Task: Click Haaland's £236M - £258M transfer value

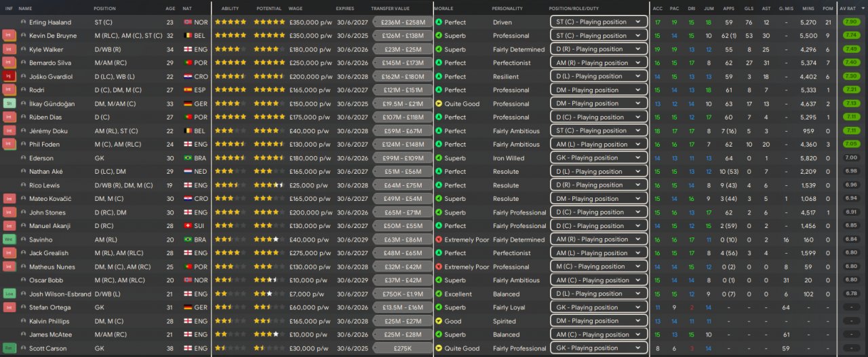Action: tap(403, 22)
